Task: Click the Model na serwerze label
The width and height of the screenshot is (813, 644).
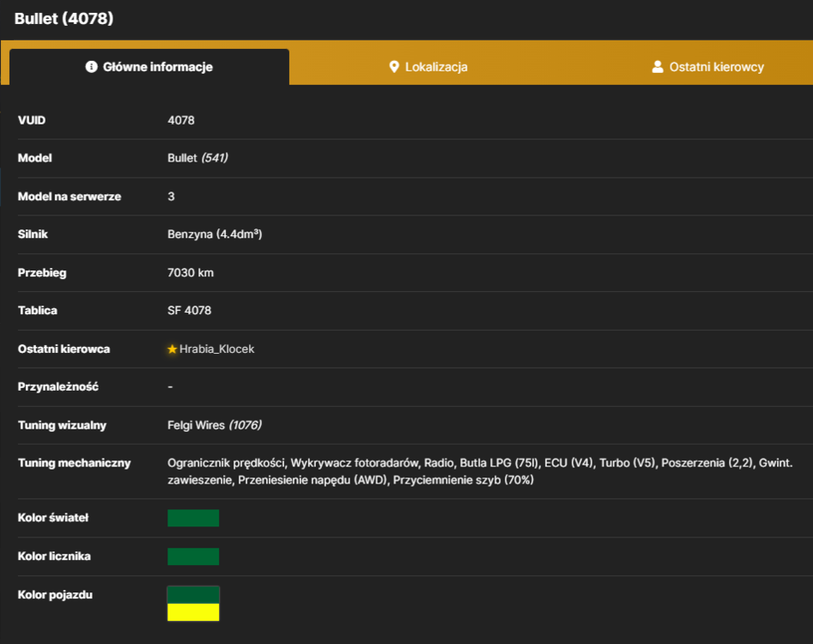Action: (70, 197)
